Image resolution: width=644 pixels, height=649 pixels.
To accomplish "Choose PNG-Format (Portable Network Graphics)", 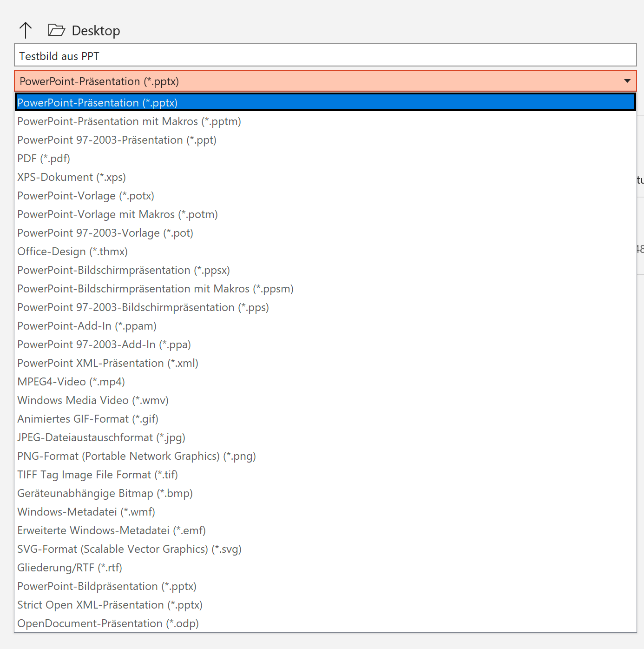I will click(x=325, y=456).
